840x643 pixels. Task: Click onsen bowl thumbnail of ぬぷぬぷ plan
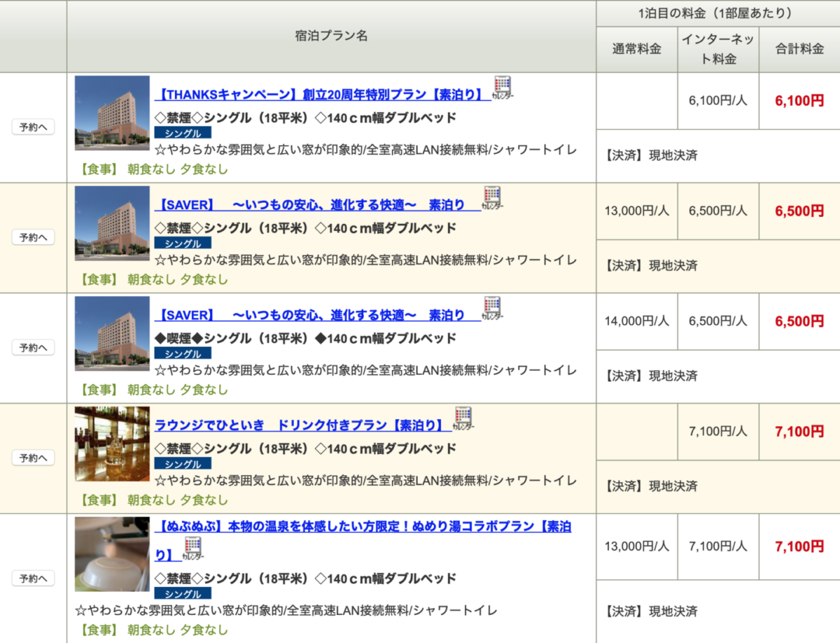tap(112, 554)
